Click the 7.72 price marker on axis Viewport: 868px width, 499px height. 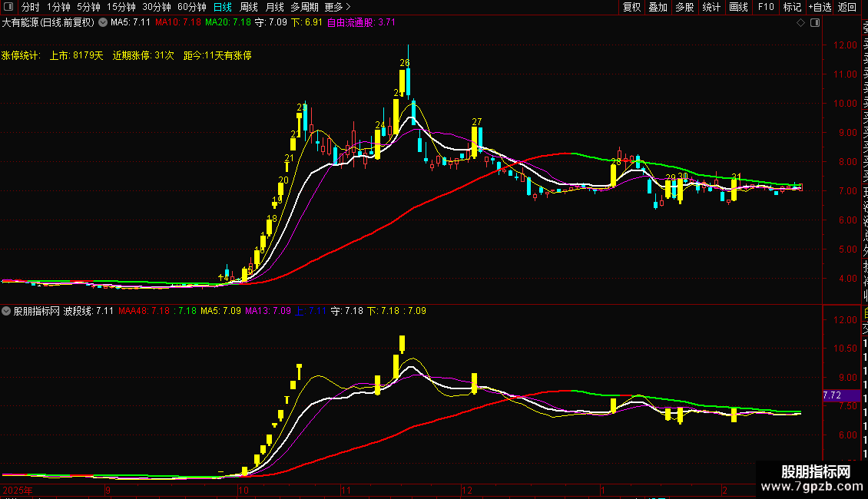[x=833, y=395]
